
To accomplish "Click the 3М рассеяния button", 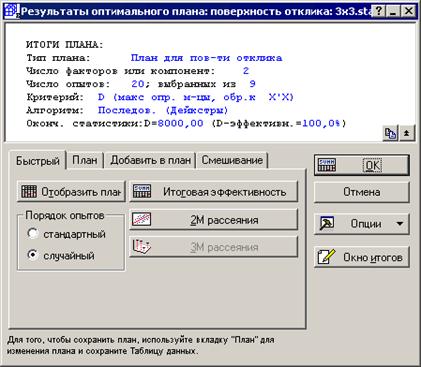I will [x=213, y=247].
